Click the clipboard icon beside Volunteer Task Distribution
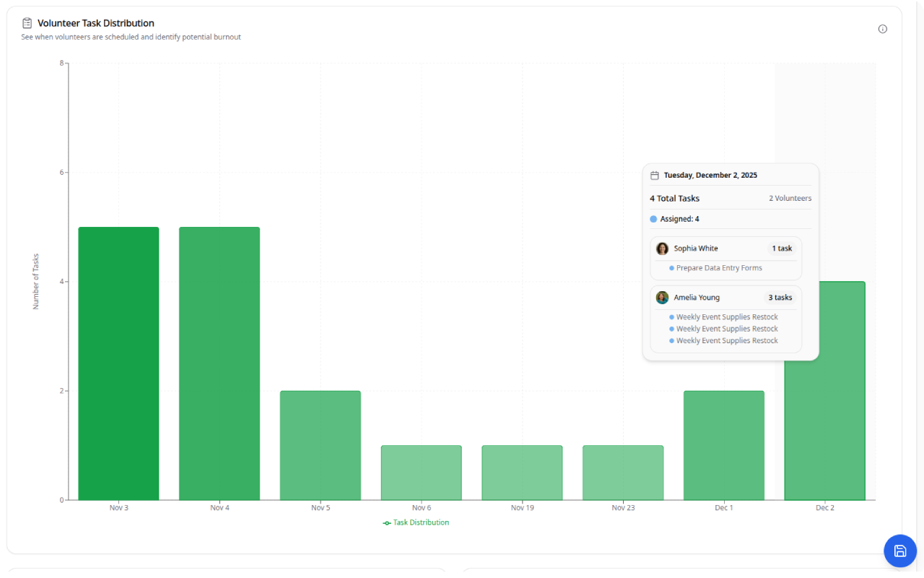The height and width of the screenshot is (578, 924). point(27,23)
